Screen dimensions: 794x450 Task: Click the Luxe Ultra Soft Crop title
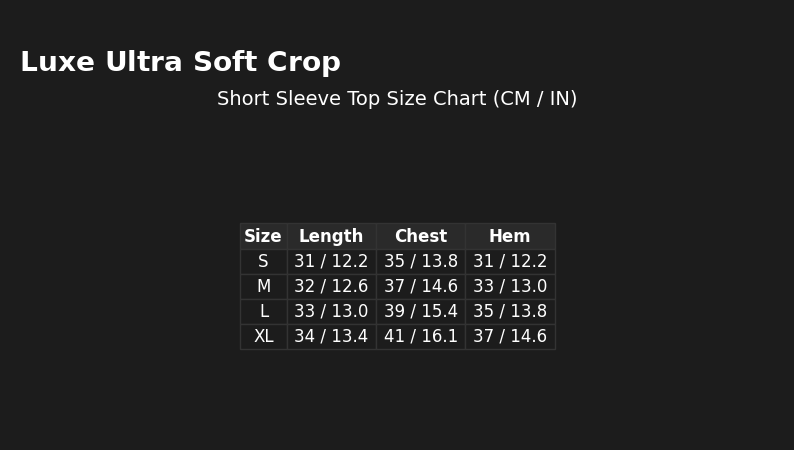[x=180, y=63]
